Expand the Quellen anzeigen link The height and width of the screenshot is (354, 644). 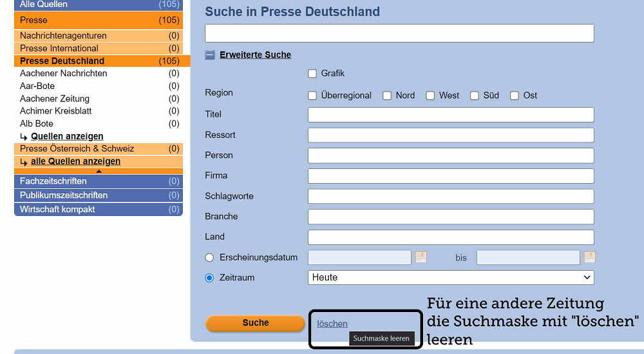[67, 136]
